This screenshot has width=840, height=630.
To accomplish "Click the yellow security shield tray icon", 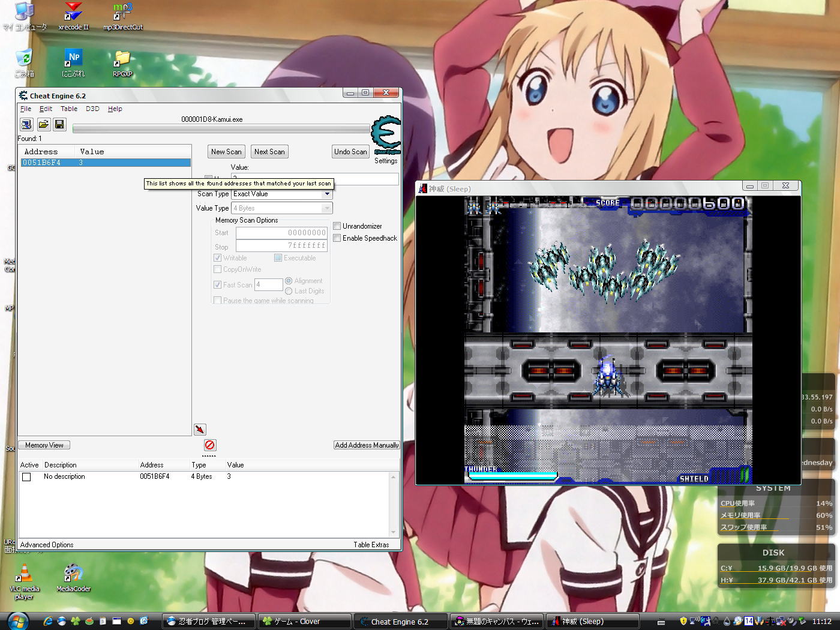I will point(683,621).
